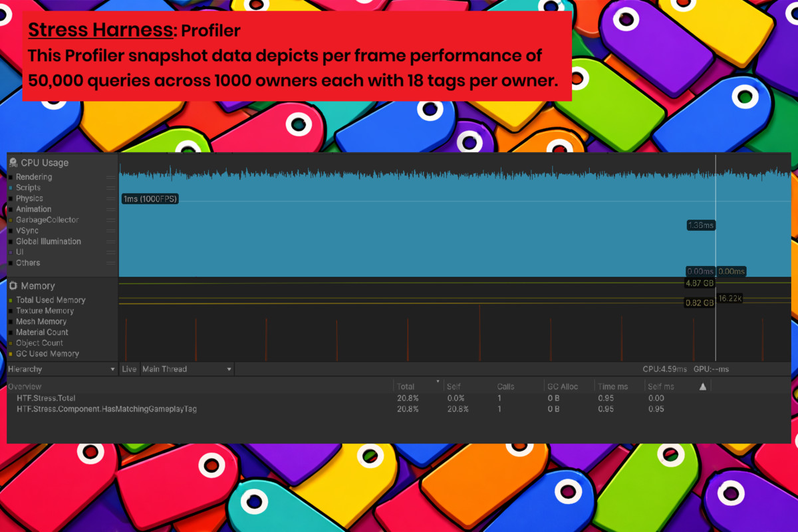Toggle the Physics category color box
This screenshot has width=798, height=532.
11,199
